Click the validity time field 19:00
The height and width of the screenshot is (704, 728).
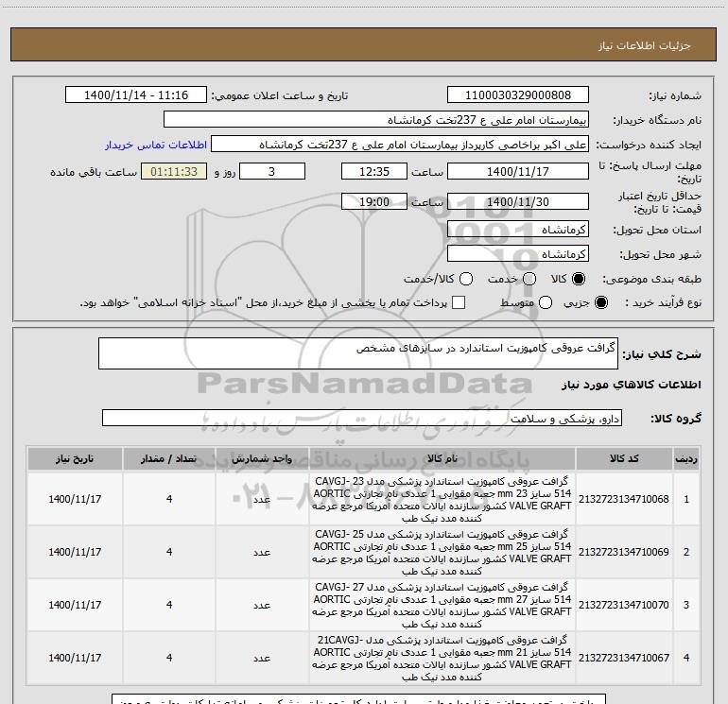point(374,201)
